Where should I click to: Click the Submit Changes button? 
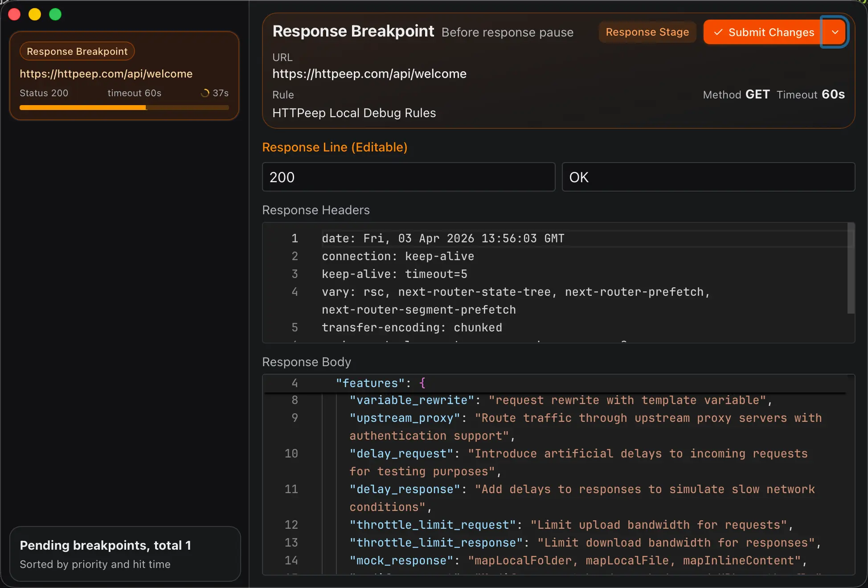pyautogui.click(x=763, y=32)
